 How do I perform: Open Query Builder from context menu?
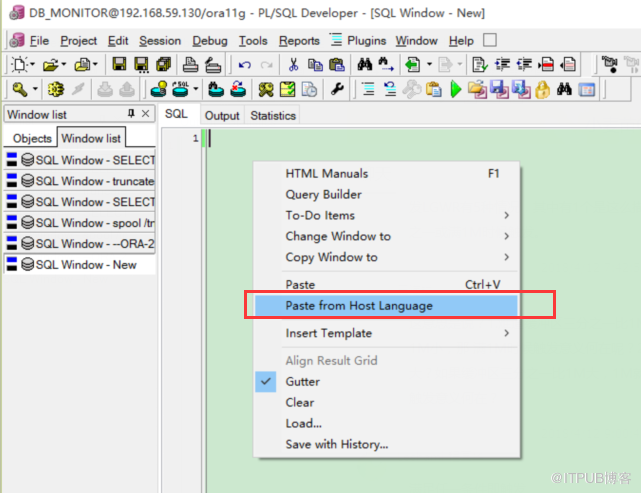[x=386, y=195]
